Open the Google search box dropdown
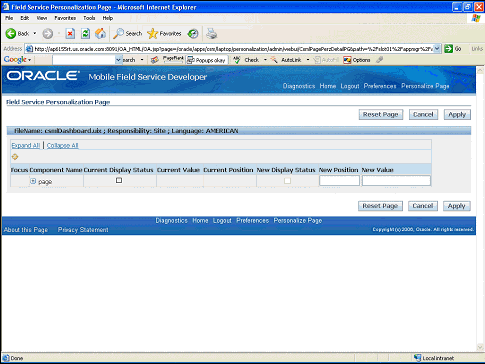485x364 pixels. pos(119,60)
